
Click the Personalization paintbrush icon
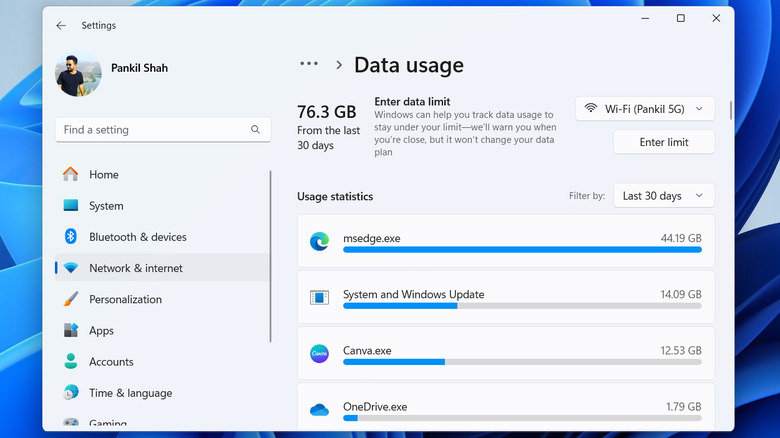(x=71, y=299)
